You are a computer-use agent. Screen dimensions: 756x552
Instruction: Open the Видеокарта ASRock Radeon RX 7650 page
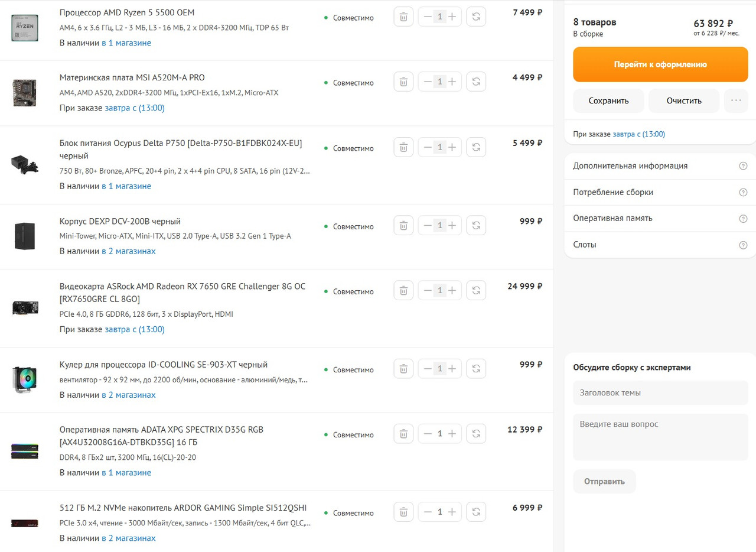tap(183, 293)
